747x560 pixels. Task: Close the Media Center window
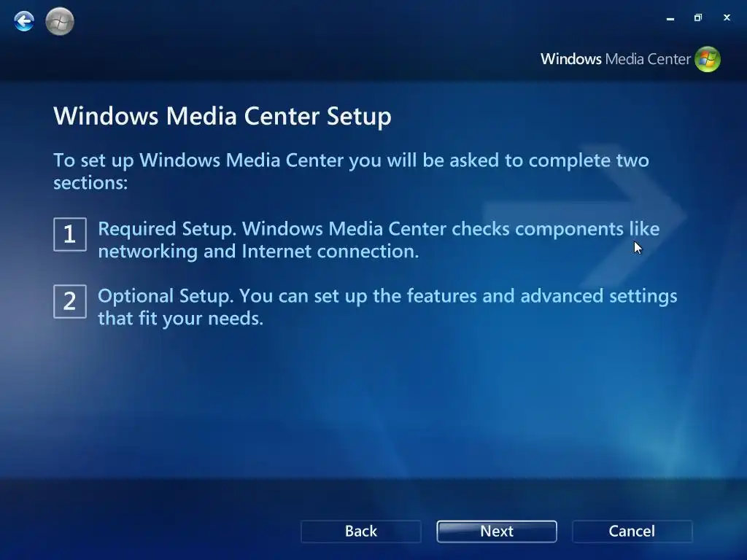point(727,17)
